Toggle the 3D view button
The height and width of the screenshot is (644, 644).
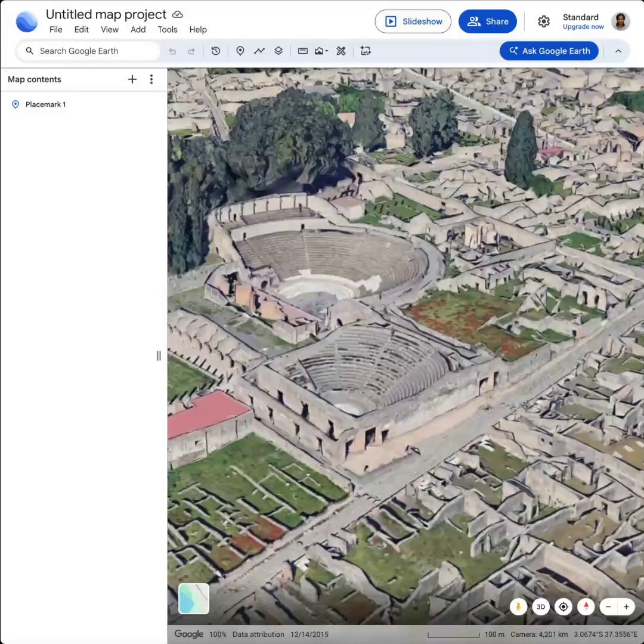click(541, 606)
